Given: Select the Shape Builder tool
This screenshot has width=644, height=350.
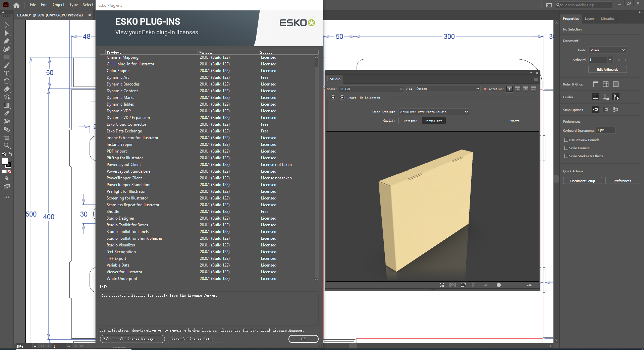Looking at the screenshot, I should (7, 98).
